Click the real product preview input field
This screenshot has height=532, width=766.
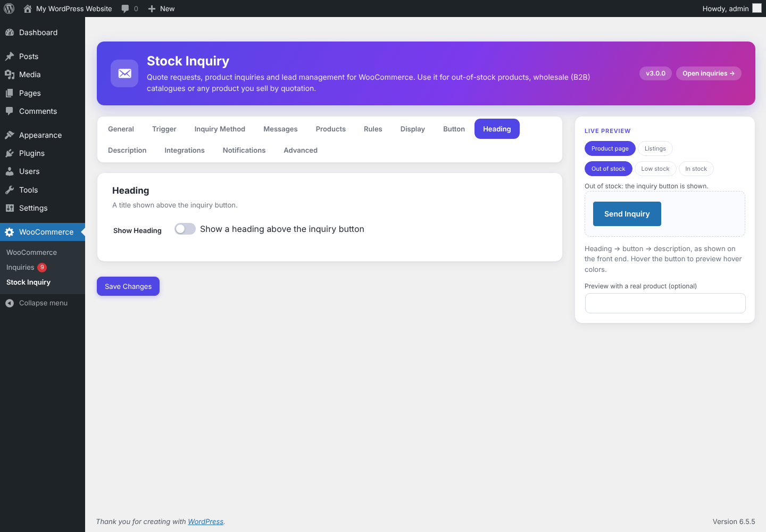[x=665, y=303]
